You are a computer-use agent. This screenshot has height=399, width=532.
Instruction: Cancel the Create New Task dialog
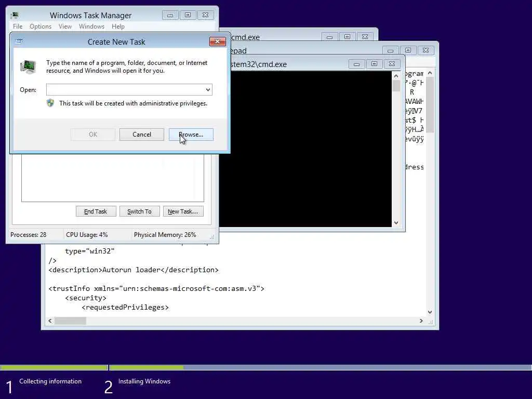tap(141, 135)
